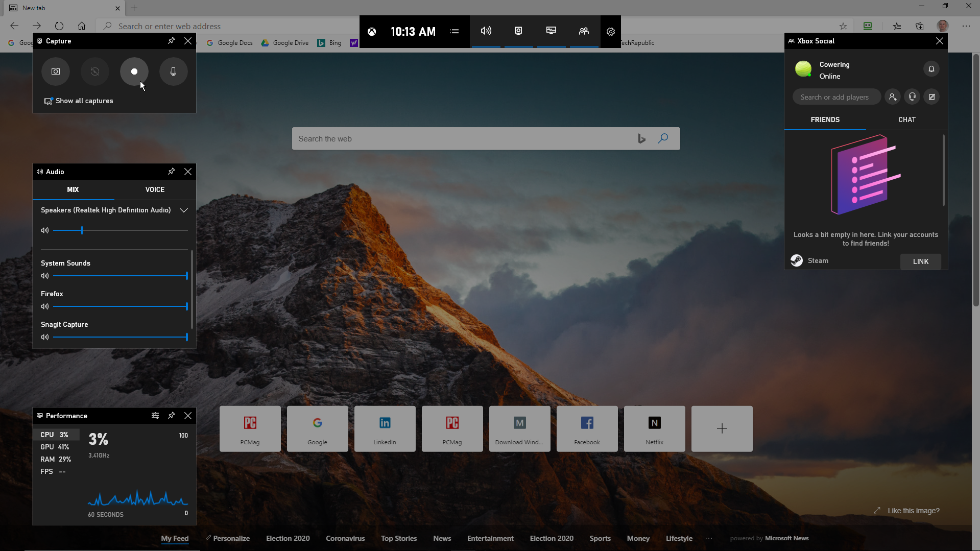Open the Google quick link tile
Image resolution: width=980 pixels, height=551 pixels.
(x=317, y=429)
